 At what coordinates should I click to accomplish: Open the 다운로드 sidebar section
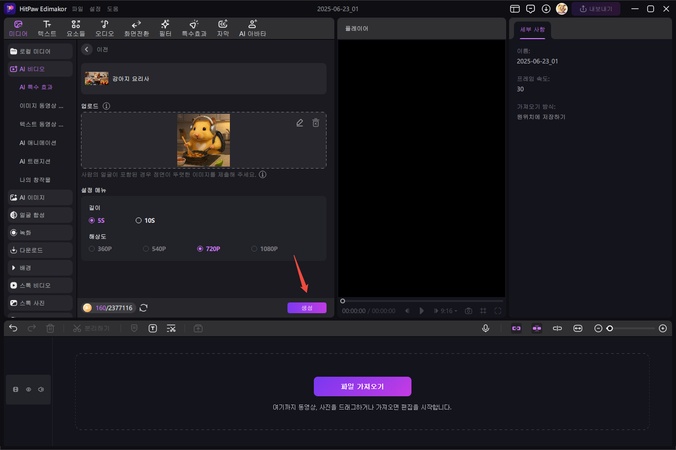(40, 250)
